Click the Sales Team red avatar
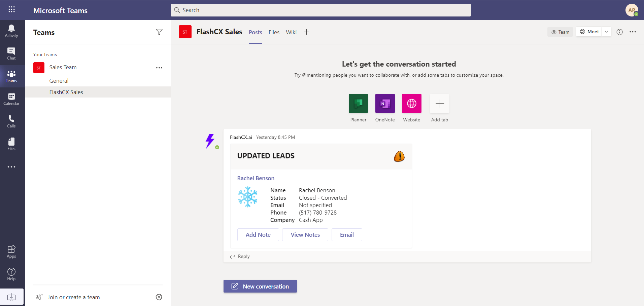The height and width of the screenshot is (306, 644). tap(39, 68)
